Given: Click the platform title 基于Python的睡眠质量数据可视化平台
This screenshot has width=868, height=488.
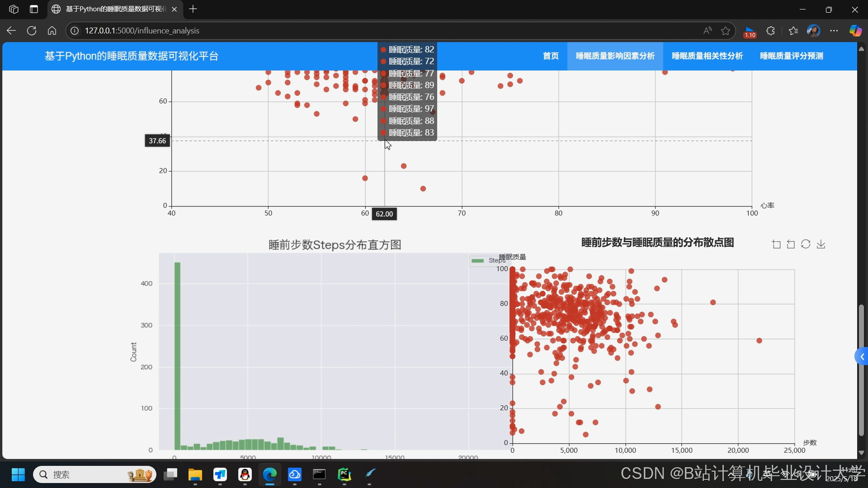Looking at the screenshot, I should click(x=132, y=56).
